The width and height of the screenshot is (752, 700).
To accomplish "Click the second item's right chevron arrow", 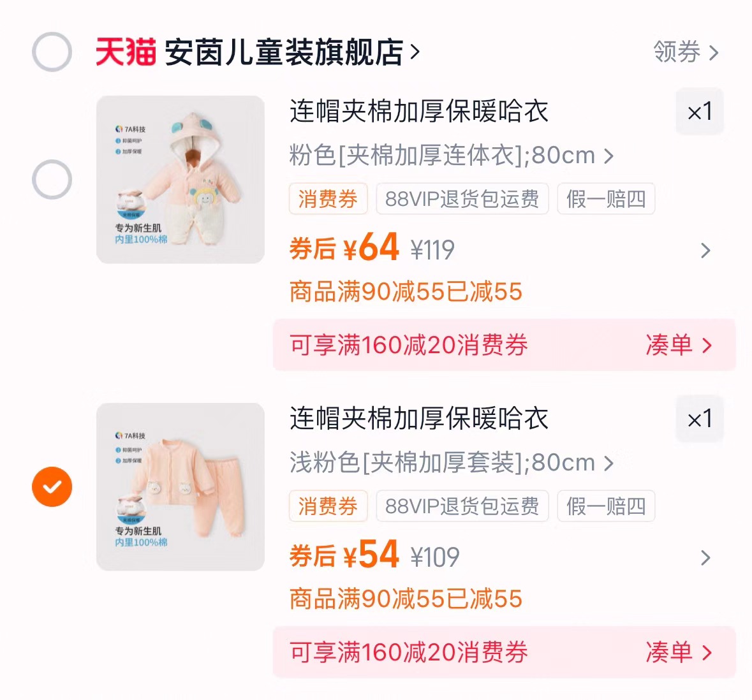I will pyautogui.click(x=704, y=558).
